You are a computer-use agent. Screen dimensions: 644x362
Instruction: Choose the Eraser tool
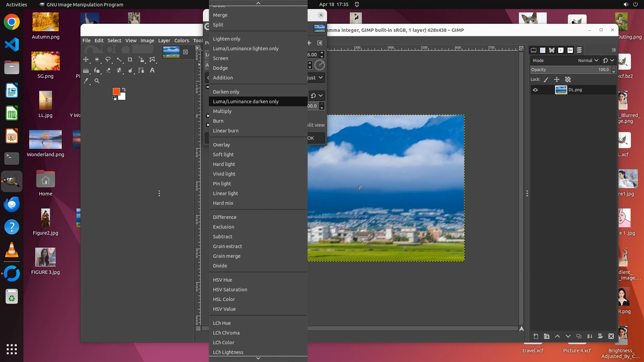pos(108,70)
